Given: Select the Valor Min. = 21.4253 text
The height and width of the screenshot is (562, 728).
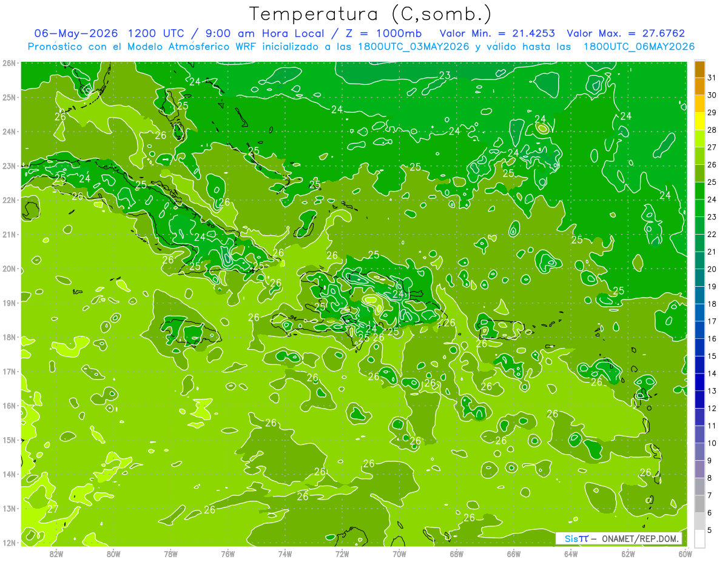Looking at the screenshot, I should (497, 33).
